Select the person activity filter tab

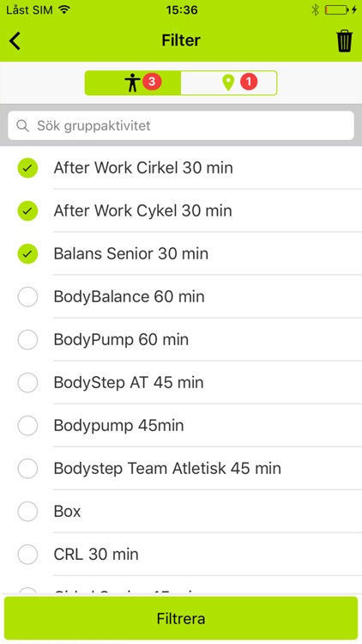click(133, 83)
